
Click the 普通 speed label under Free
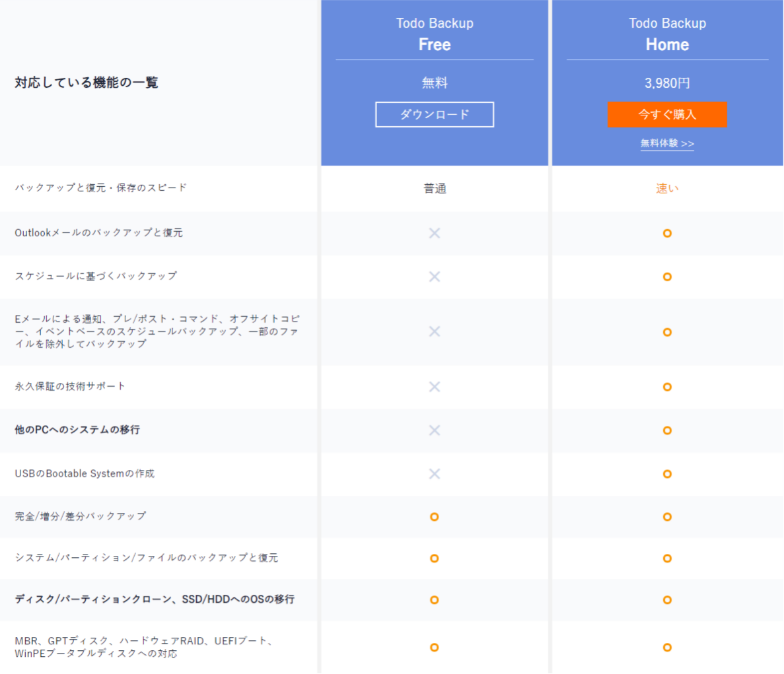pyautogui.click(x=434, y=188)
